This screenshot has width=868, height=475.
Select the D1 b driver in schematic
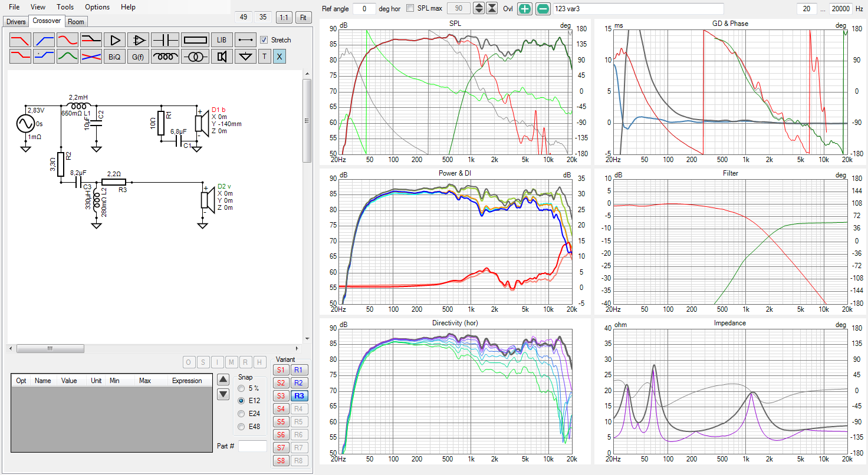click(x=202, y=123)
